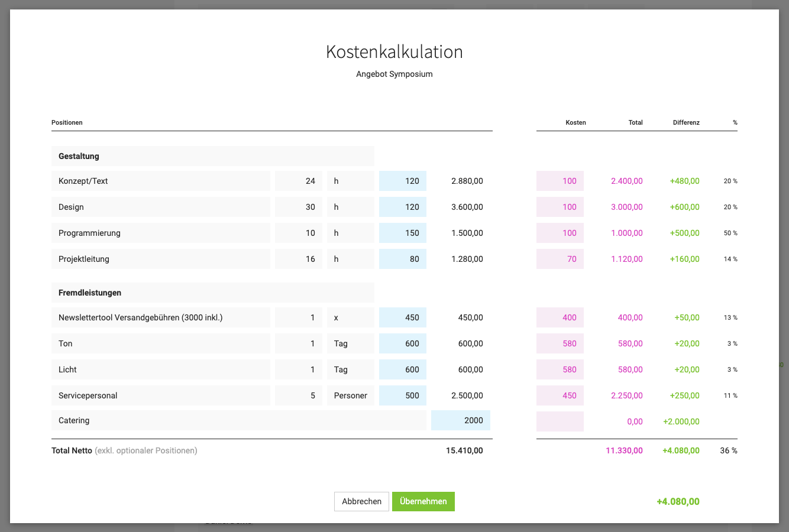This screenshot has height=532, width=789.
Task: Edit the Ton position name field
Action: point(161,343)
